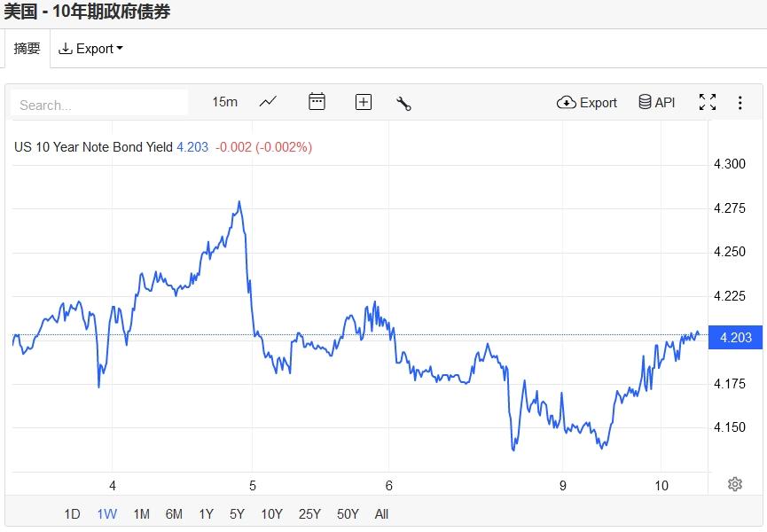The width and height of the screenshot is (767, 532).
Task: Click the cloud Export button
Action: click(x=587, y=103)
